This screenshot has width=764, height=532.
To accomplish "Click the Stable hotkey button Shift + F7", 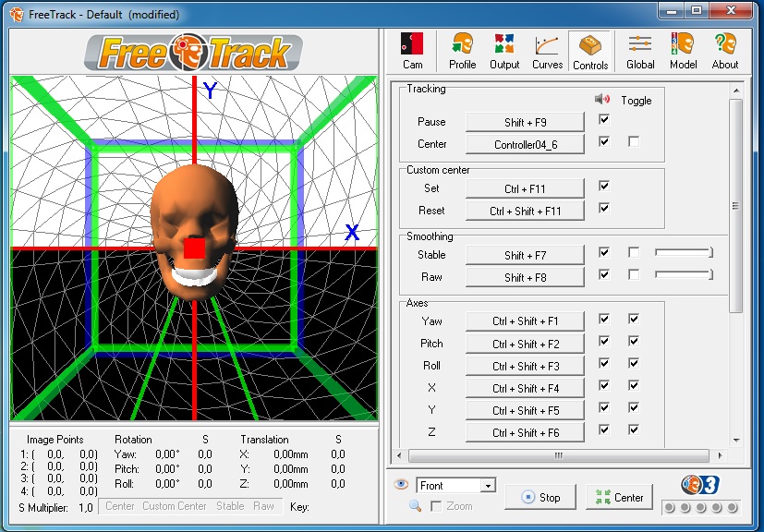I will click(525, 255).
